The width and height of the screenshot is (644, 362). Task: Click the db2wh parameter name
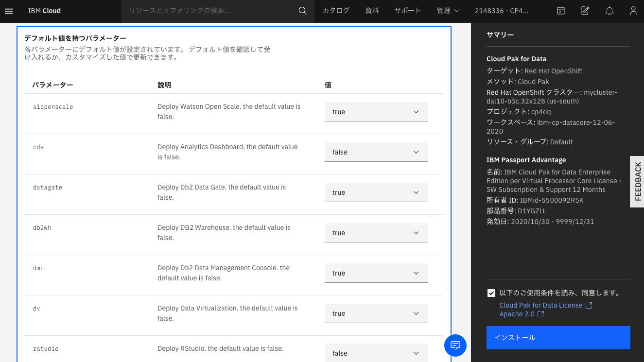point(42,228)
